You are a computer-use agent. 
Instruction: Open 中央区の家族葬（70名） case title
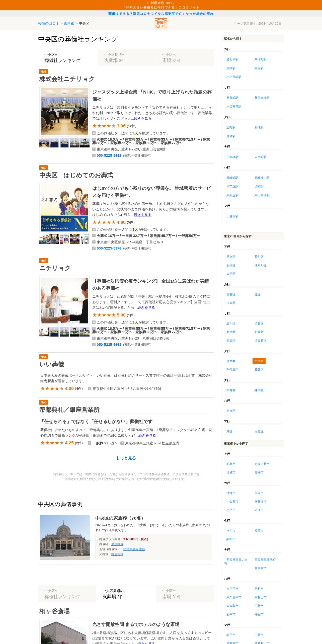click(x=120, y=518)
